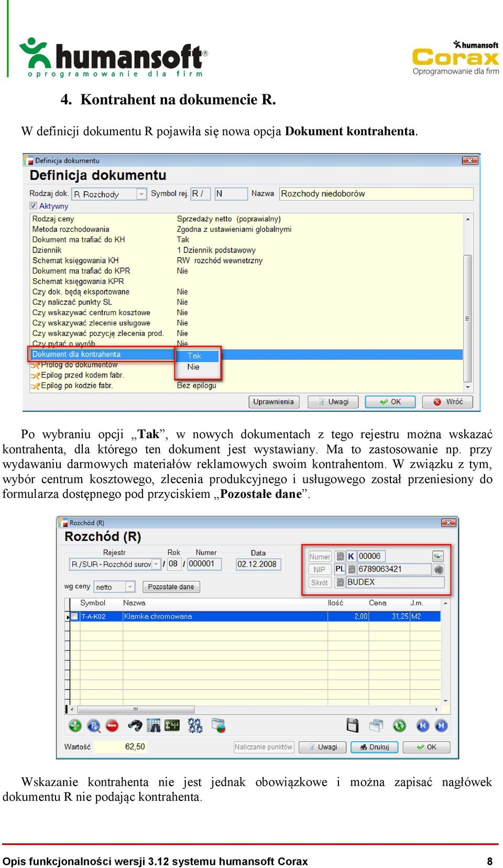Click the Wróć button

click(x=448, y=402)
